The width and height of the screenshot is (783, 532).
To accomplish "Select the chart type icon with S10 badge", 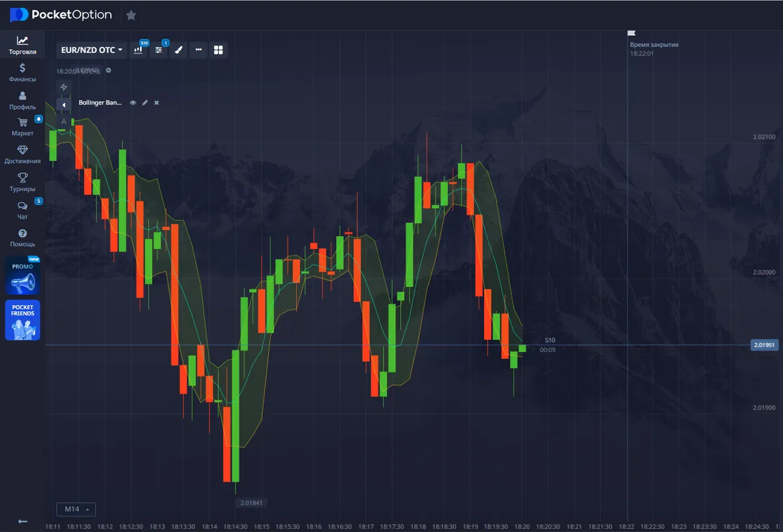I will 138,50.
